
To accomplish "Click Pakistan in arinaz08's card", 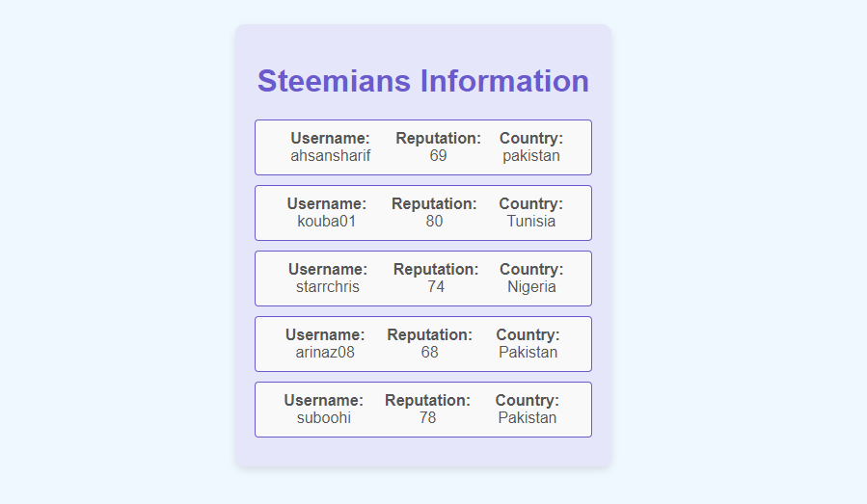I will click(528, 352).
